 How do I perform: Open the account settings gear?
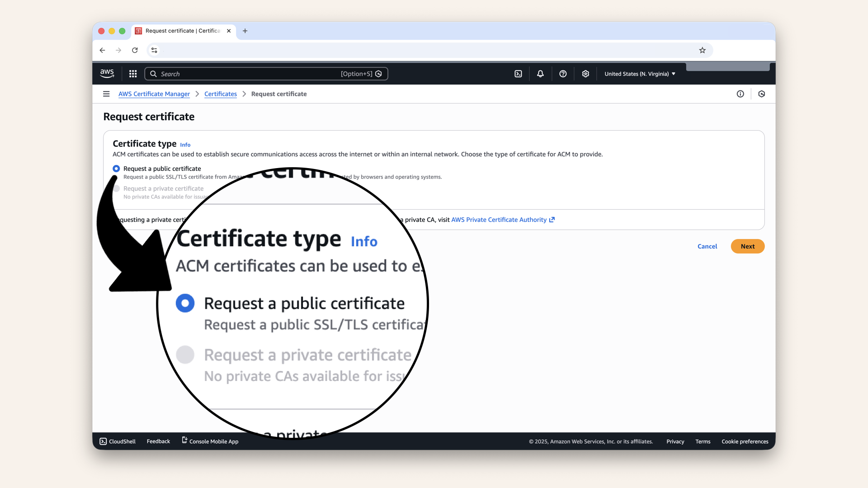tap(585, 74)
